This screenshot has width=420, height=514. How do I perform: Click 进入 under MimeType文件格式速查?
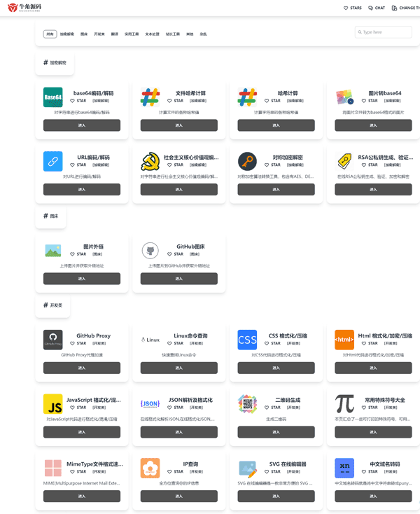point(82,496)
